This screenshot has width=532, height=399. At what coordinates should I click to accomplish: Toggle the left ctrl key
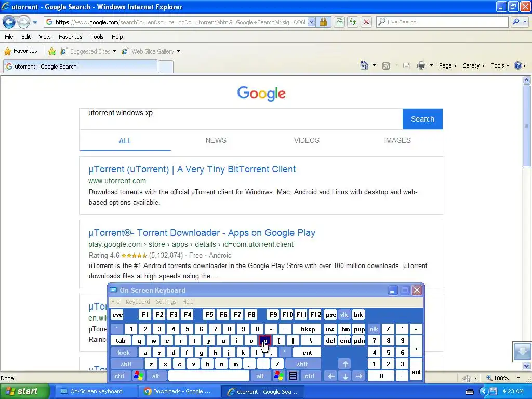point(119,376)
